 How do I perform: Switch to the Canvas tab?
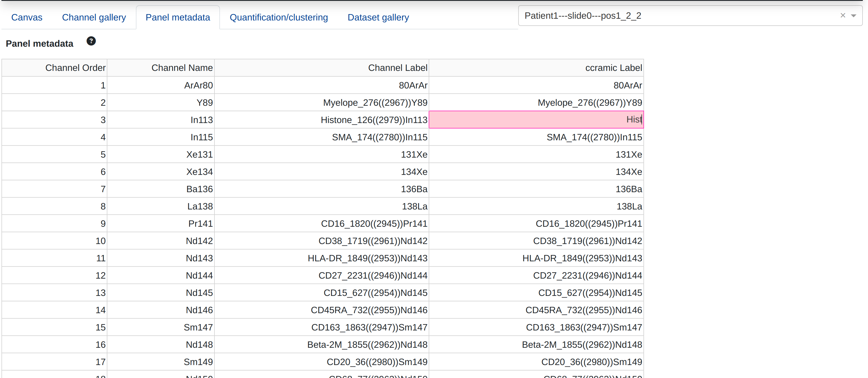26,18
